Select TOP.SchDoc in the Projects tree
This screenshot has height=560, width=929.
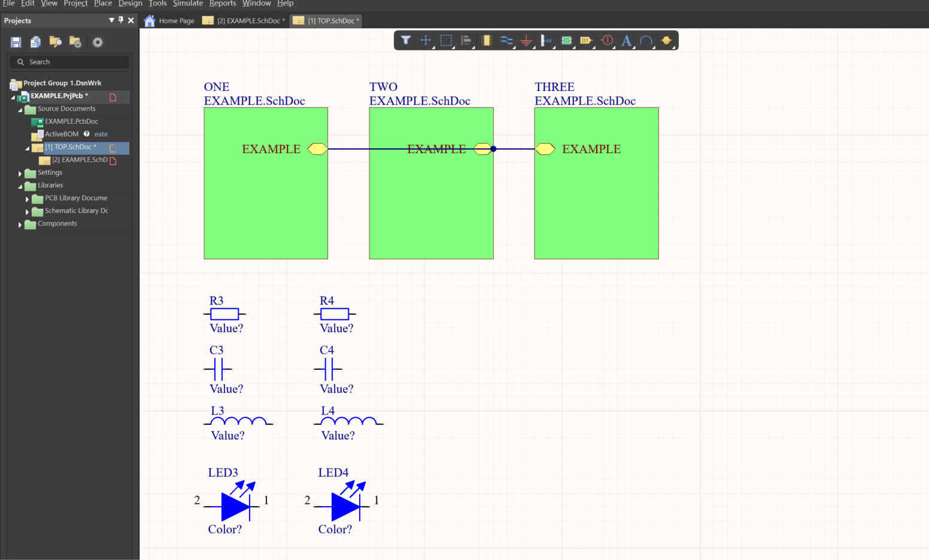[74, 147]
